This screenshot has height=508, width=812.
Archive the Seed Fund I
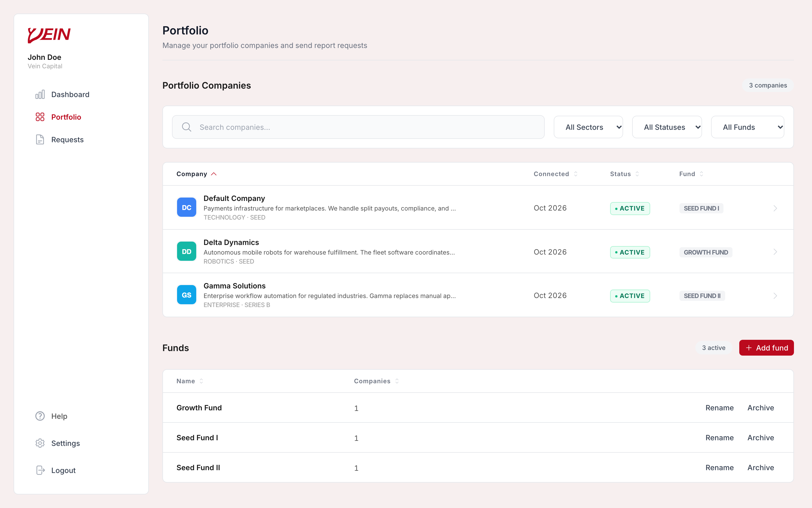[x=761, y=437]
